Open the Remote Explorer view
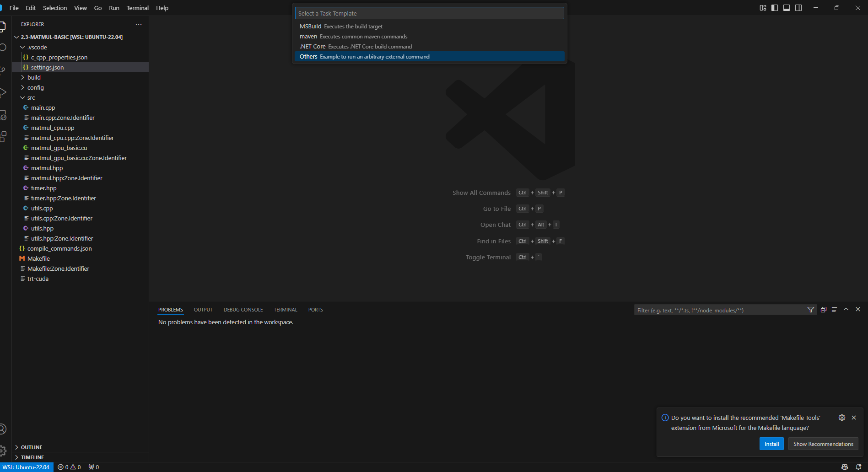Viewport: 868px width, 472px height. tap(2, 114)
